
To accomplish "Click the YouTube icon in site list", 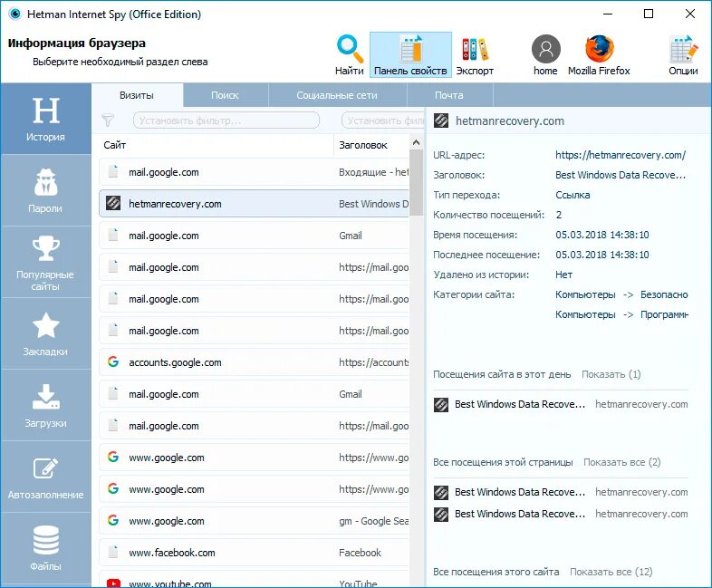I will (x=113, y=583).
